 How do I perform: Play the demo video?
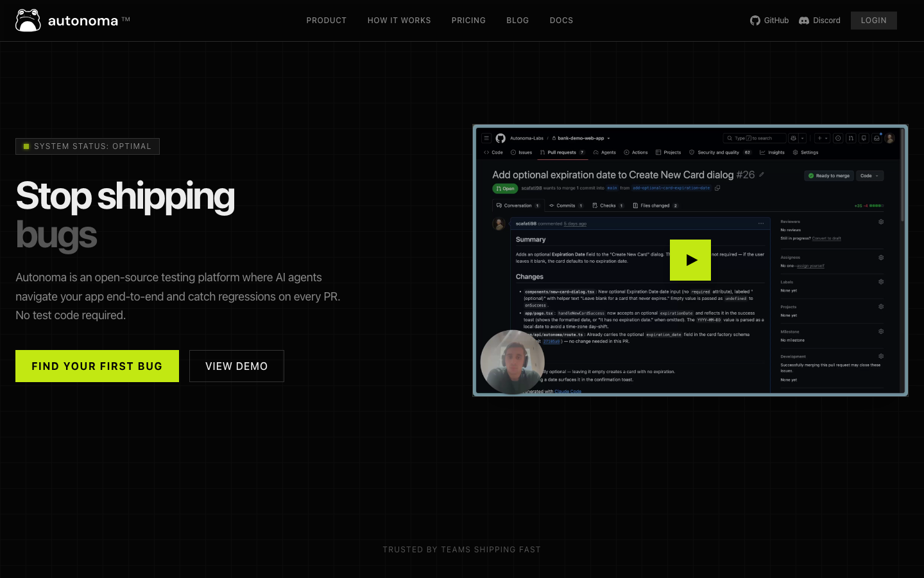click(x=690, y=260)
